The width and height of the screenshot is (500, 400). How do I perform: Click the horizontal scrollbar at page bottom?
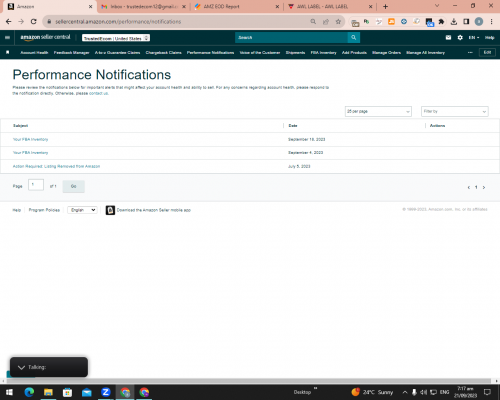coord(248,381)
